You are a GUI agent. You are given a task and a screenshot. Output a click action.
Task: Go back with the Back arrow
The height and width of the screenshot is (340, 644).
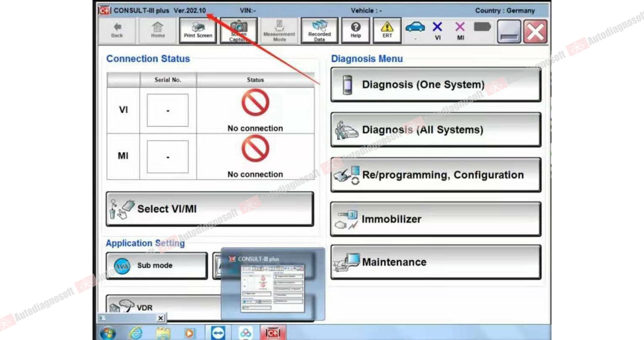click(x=117, y=31)
